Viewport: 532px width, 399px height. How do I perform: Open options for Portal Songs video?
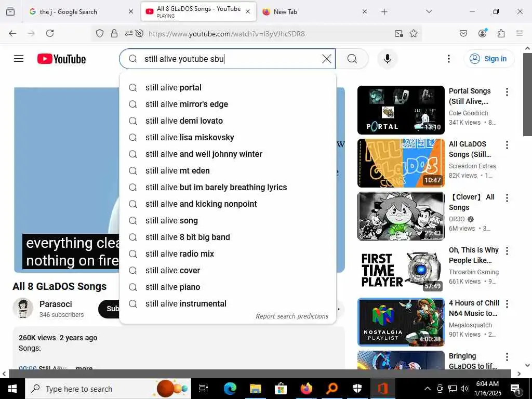(507, 92)
